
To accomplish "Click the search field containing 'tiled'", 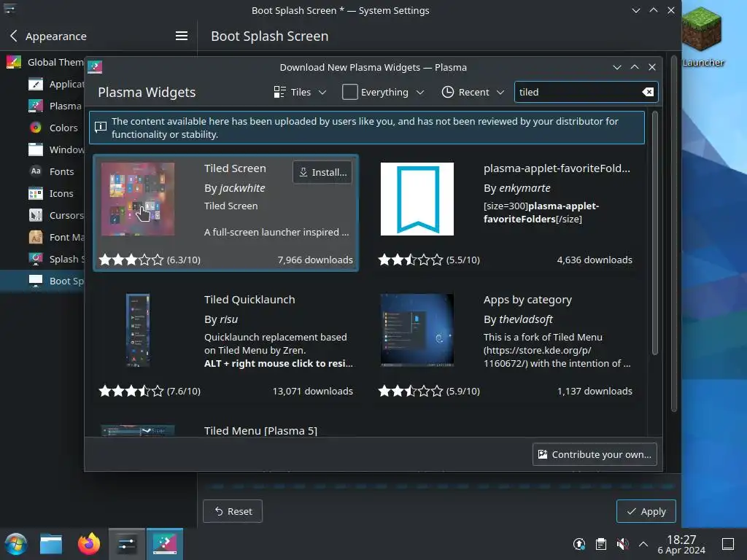I will click(x=586, y=92).
